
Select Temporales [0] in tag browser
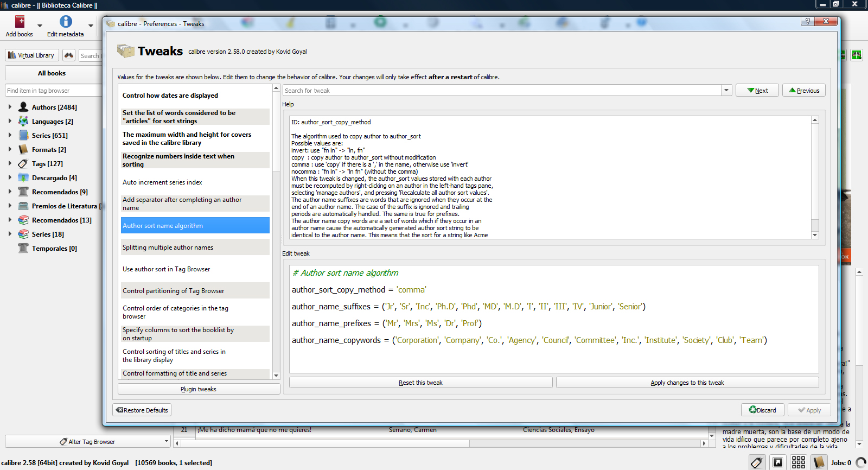54,248
